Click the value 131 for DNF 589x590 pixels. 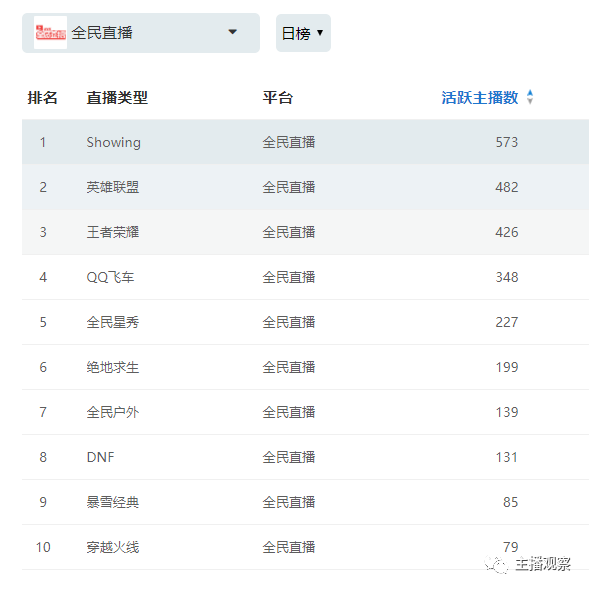[x=507, y=457]
